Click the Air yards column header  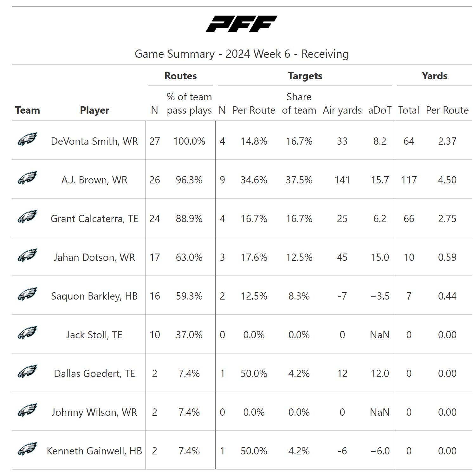[342, 110]
